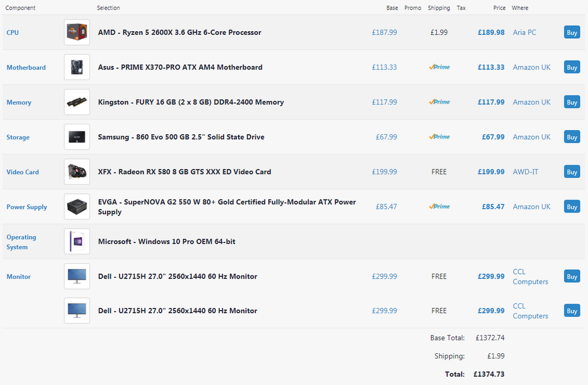Open the Ryzen 5 2600X product thumbnail

pos(77,32)
